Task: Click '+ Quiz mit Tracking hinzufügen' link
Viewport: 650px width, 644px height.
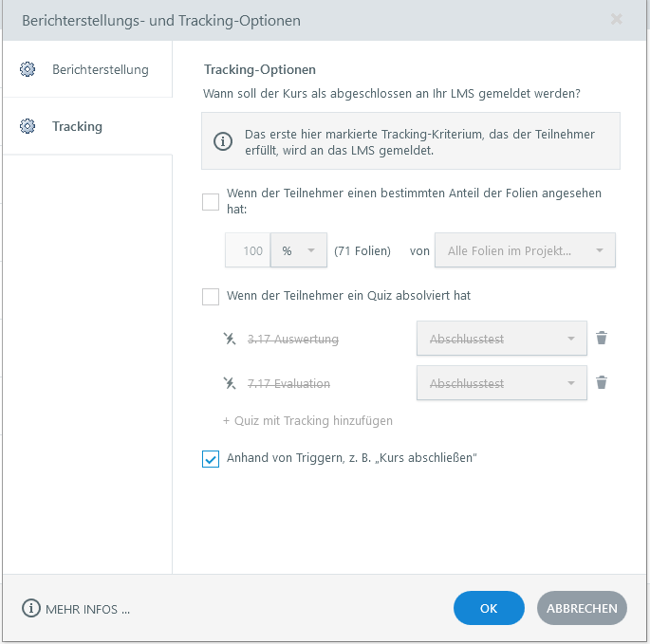Action: click(x=307, y=420)
